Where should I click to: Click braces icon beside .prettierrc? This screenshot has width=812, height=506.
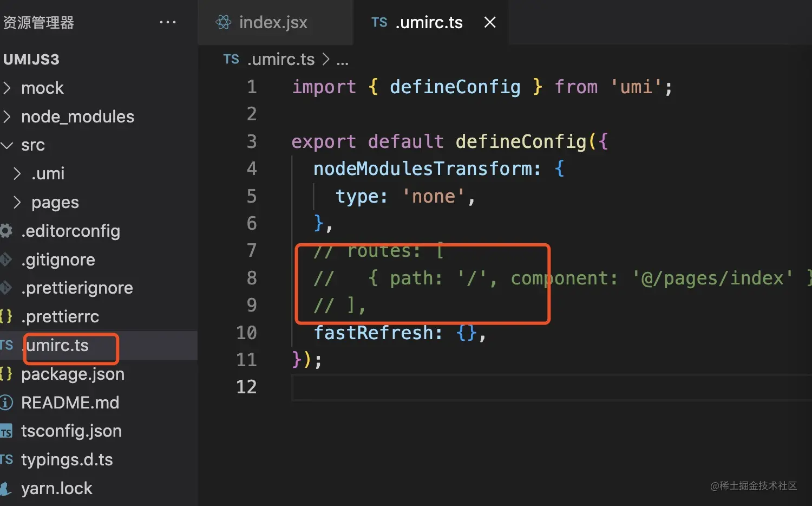coord(6,316)
